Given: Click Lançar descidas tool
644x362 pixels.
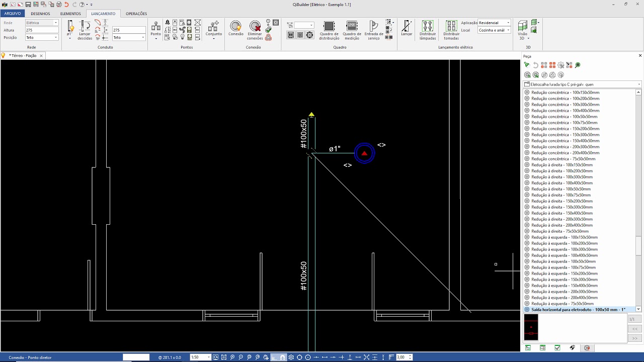Looking at the screenshot, I should click(85, 30).
